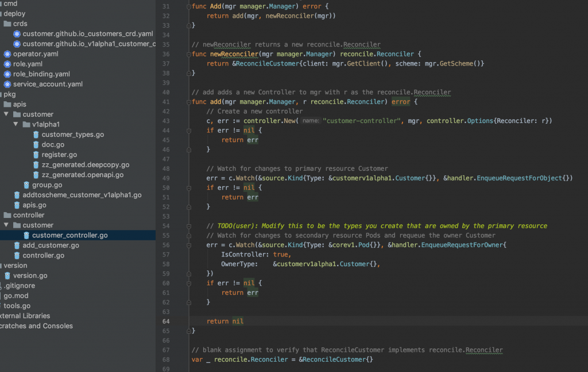The width and height of the screenshot is (588, 372).
Task: Click the Kubernetes icon beside service_account.yaml
Action: [7, 84]
